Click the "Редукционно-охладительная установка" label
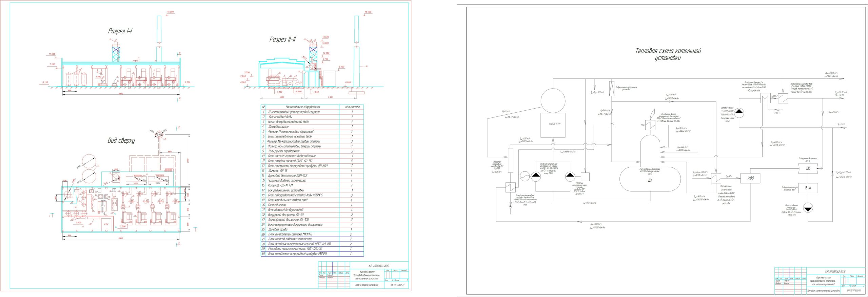The height and width of the screenshot is (297, 868). pos(626,88)
